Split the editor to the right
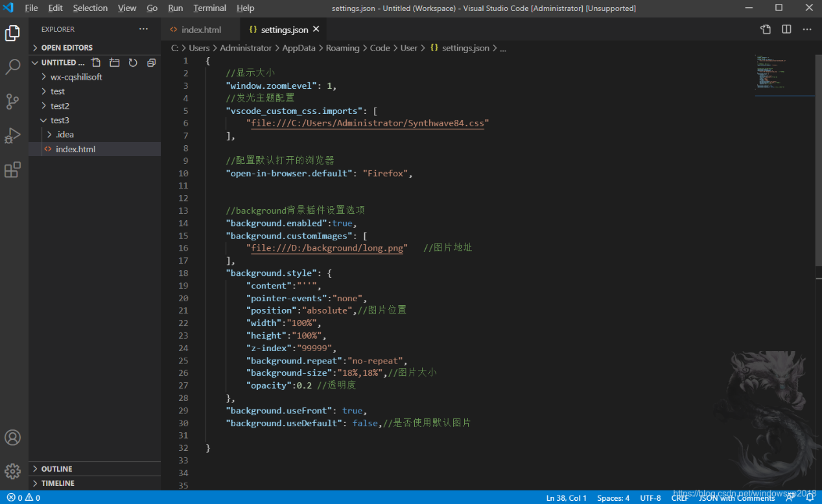The height and width of the screenshot is (504, 822). 786,29
